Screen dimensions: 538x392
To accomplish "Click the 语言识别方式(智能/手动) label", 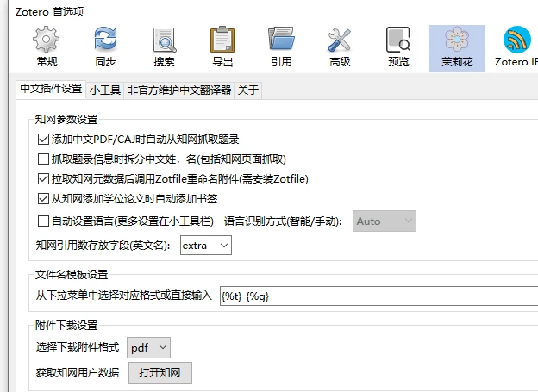I will 283,221.
